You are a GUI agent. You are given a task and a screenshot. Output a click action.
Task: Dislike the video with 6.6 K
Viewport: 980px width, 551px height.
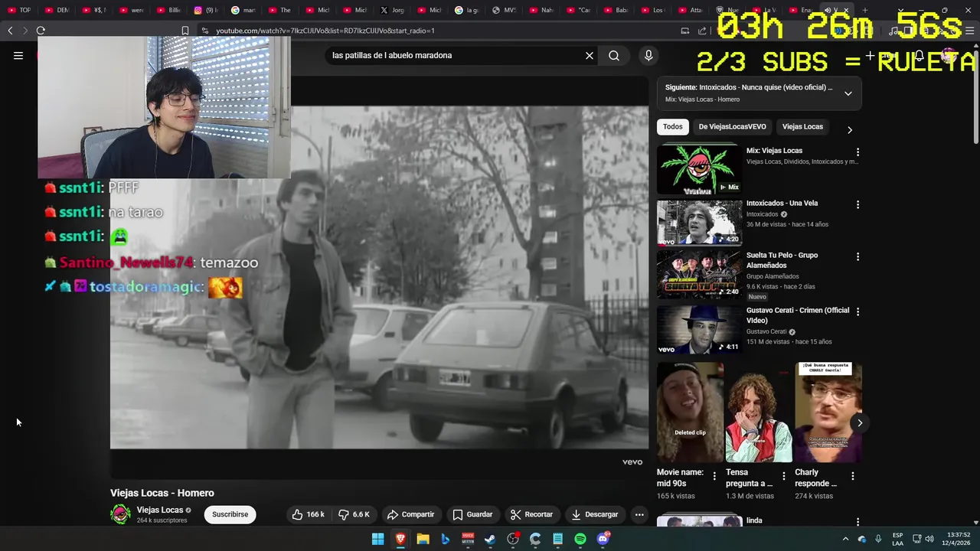click(x=354, y=514)
